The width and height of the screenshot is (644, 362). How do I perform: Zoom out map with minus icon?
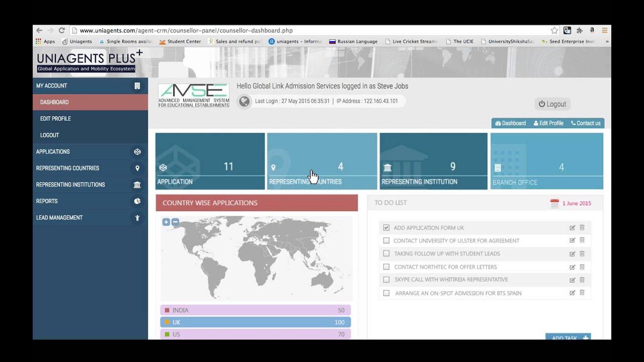click(x=175, y=222)
